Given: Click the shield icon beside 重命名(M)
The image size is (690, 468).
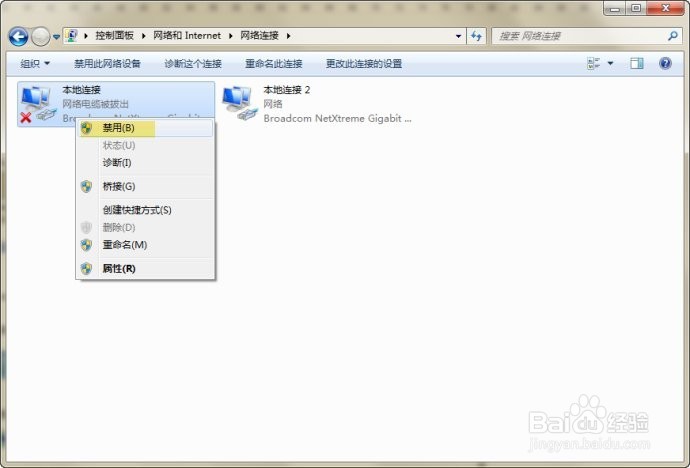Looking at the screenshot, I should coord(87,245).
